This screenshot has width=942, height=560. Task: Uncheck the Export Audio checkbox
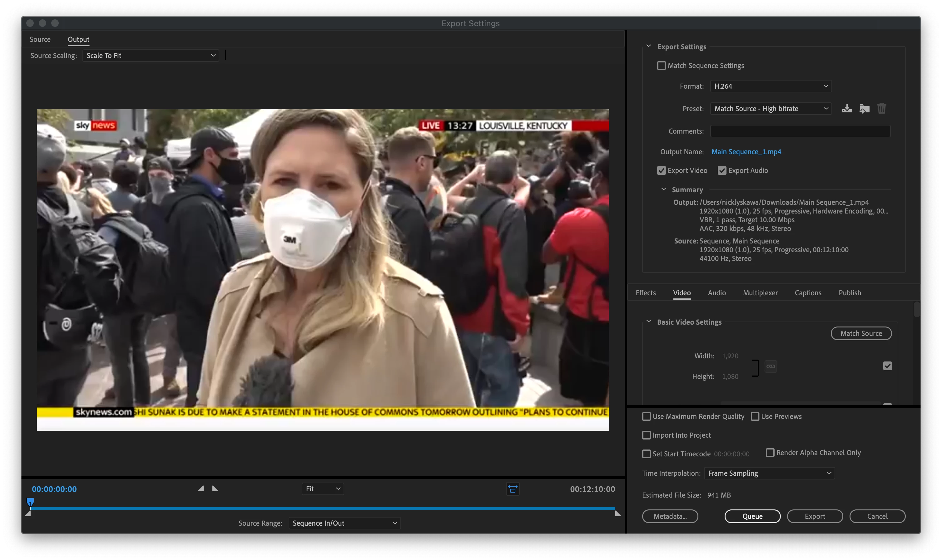coord(722,170)
